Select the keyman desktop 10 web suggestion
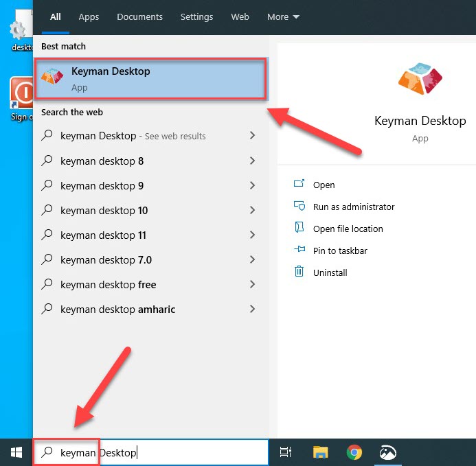This screenshot has width=476, height=466. (104, 211)
